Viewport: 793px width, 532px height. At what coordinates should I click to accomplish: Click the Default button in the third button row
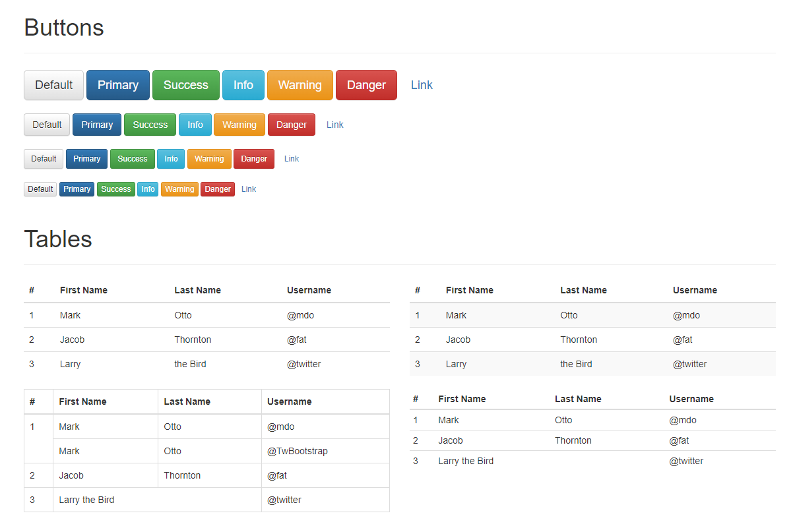tap(44, 159)
